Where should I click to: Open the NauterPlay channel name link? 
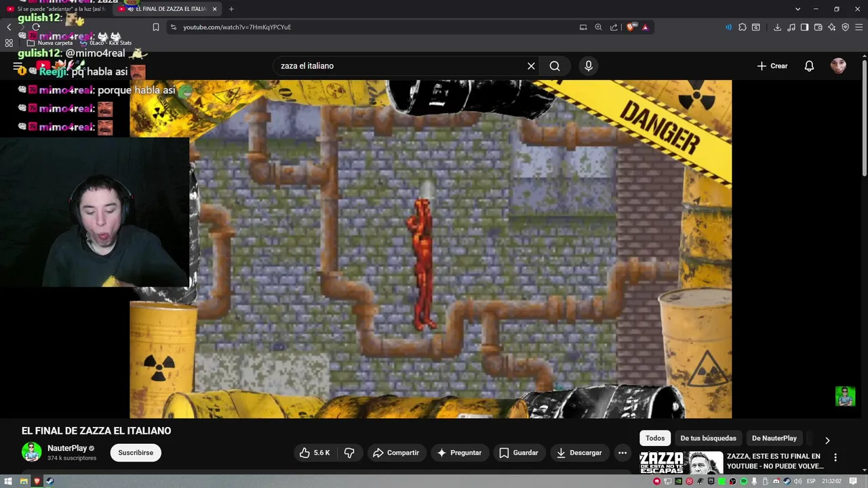coord(67,448)
